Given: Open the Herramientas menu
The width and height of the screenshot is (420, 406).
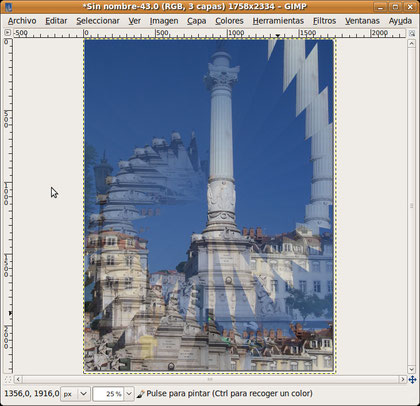Looking at the screenshot, I should click(x=278, y=21).
